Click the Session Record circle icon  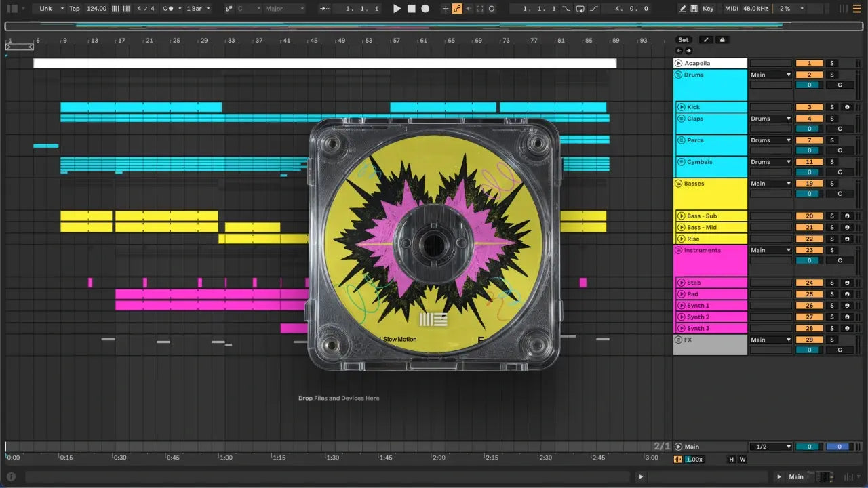click(x=492, y=9)
